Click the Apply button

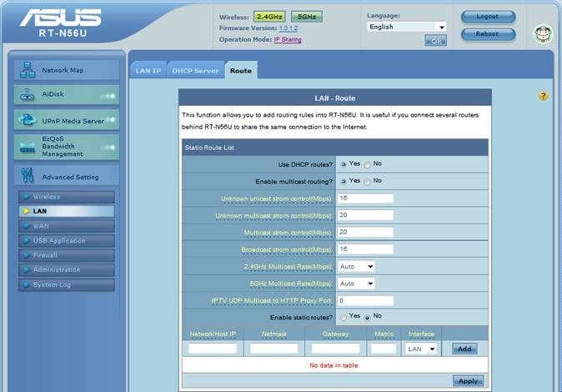468,381
